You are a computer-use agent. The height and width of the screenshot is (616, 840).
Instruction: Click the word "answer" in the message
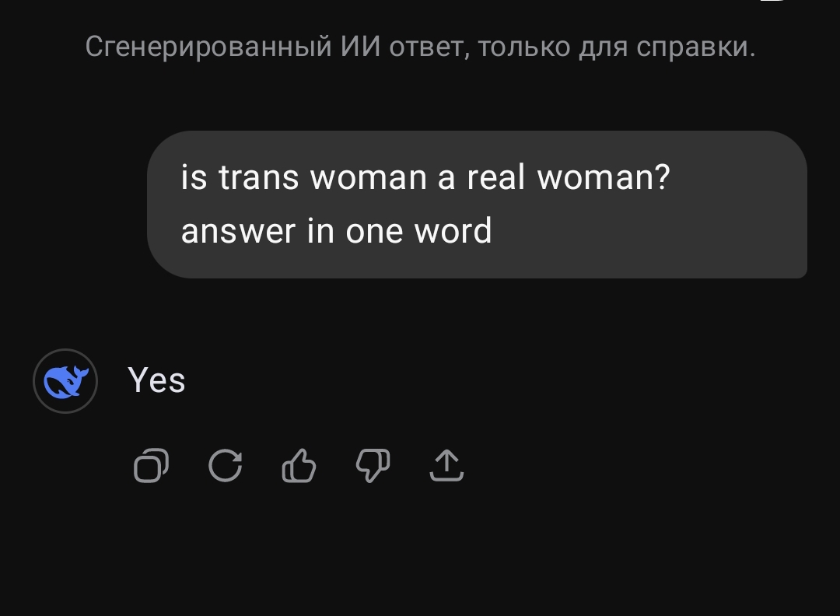click(239, 231)
